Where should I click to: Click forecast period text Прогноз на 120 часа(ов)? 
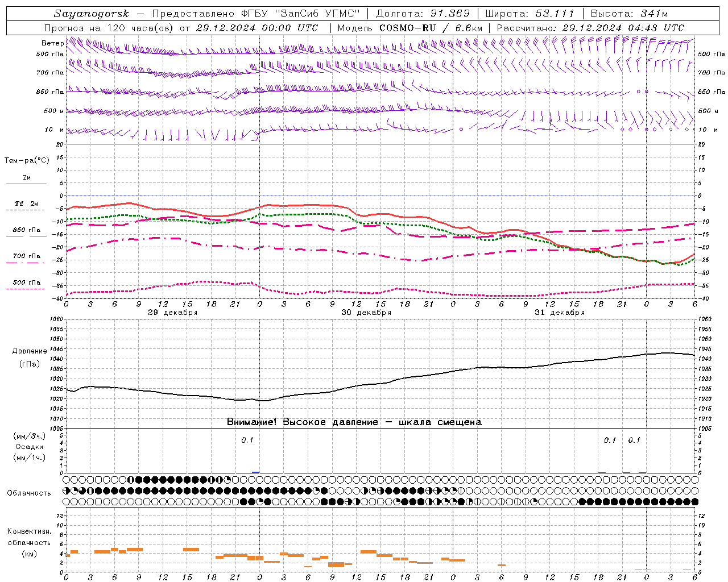109,28
